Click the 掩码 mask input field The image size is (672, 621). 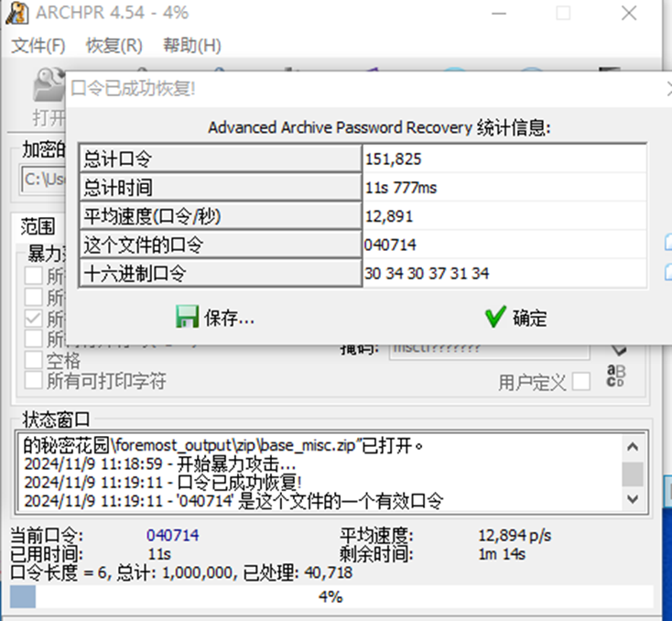coord(489,350)
